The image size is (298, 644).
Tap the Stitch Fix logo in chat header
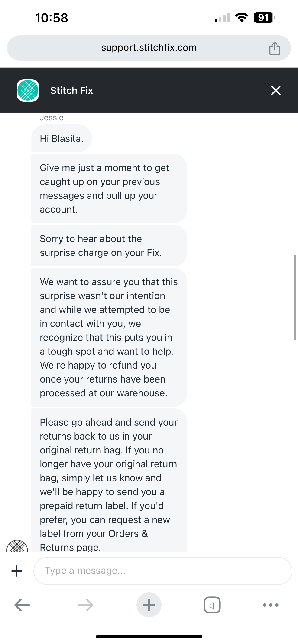point(28,90)
